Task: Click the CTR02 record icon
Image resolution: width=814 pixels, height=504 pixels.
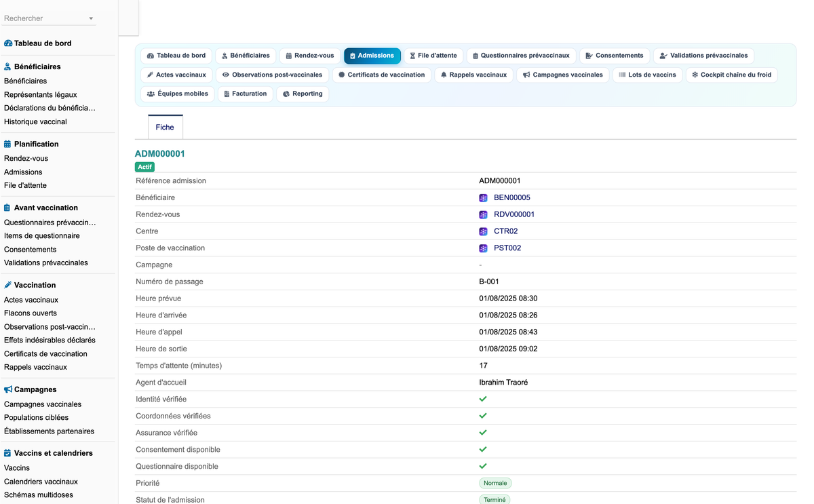Action: pos(483,231)
